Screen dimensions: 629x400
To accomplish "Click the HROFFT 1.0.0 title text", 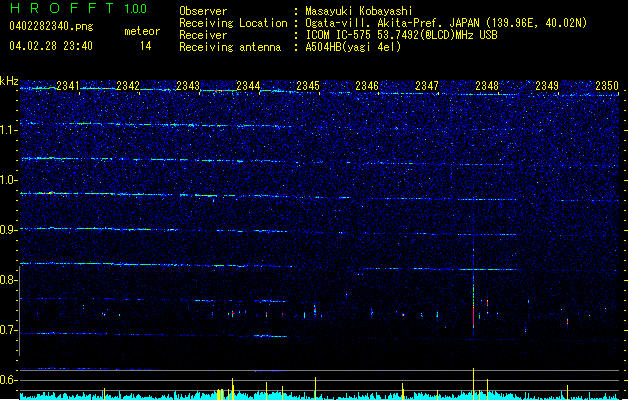I will (78, 8).
